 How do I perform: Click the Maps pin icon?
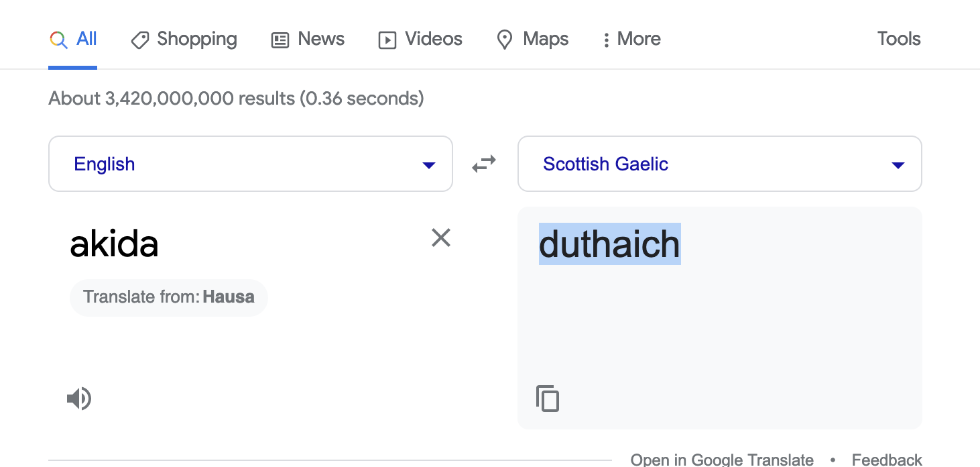point(505,40)
